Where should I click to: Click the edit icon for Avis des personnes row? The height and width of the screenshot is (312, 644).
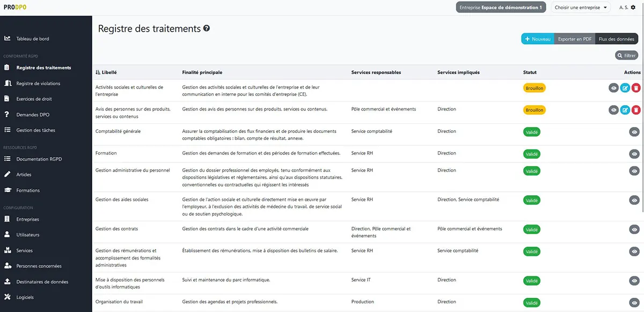point(625,110)
